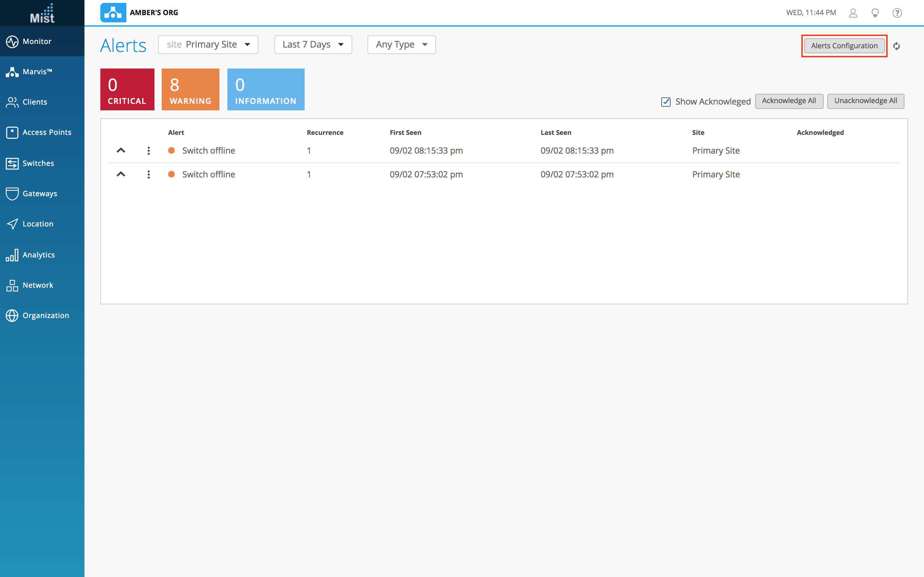This screenshot has height=577, width=924.
Task: Open three-dot menu for second Switch offline alert
Action: (149, 175)
